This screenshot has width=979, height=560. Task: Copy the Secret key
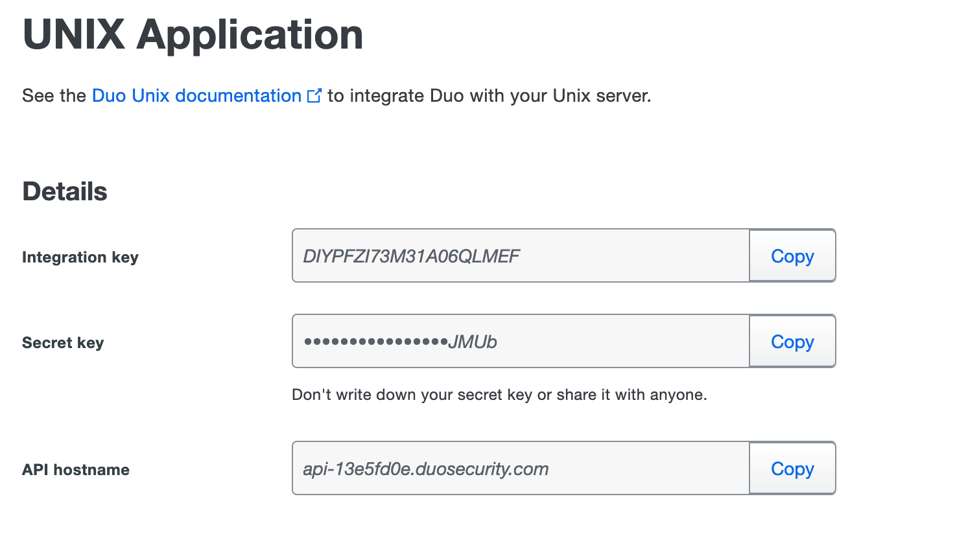pos(792,341)
